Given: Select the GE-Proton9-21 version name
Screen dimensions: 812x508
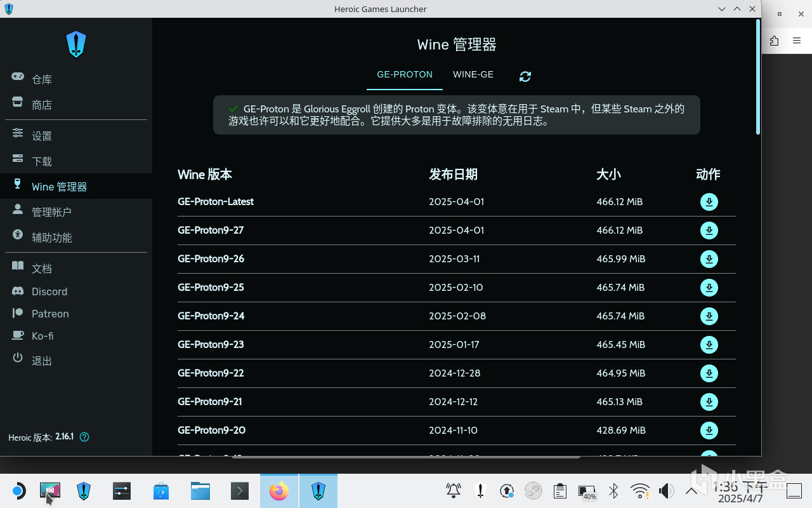Looking at the screenshot, I should pyautogui.click(x=210, y=402).
